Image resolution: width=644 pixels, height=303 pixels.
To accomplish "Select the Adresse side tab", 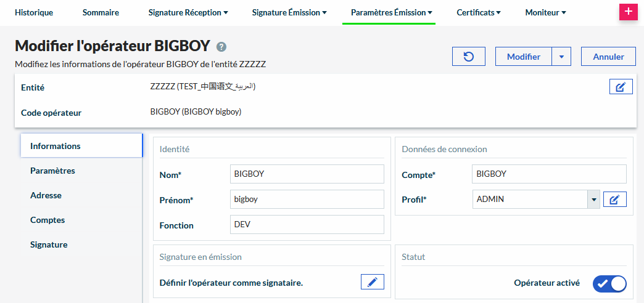I will tap(46, 195).
